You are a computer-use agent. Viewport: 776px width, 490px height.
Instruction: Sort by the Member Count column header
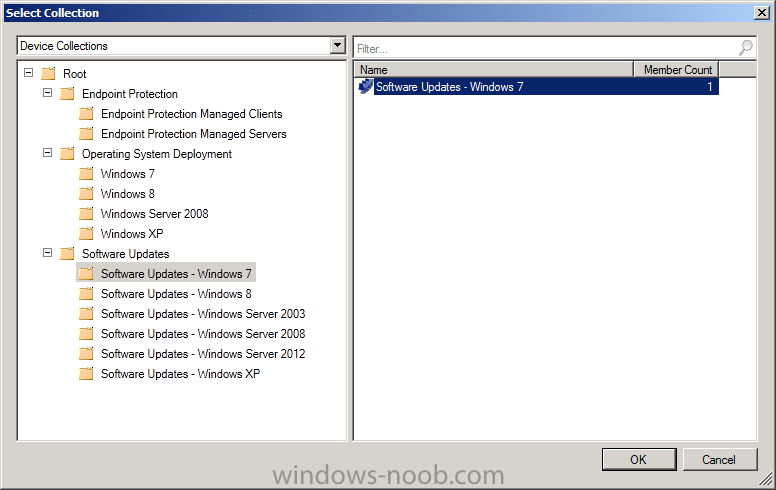coord(677,70)
